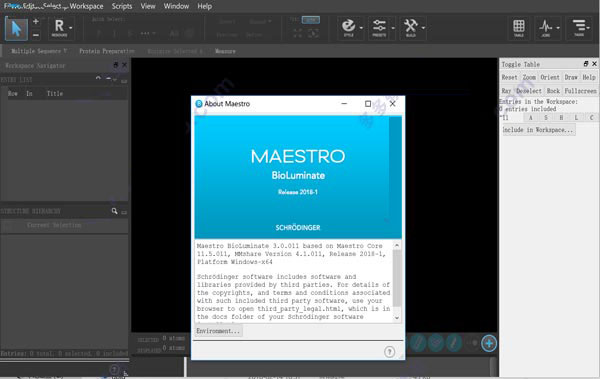This screenshot has height=379, width=600.
Task: Click Zoom in Toggle Table
Action: click(529, 77)
